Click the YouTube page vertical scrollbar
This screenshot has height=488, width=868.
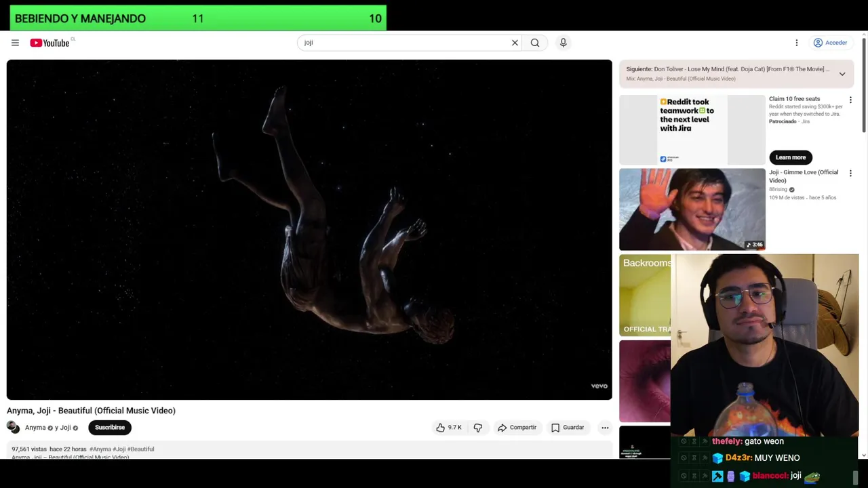(x=863, y=87)
